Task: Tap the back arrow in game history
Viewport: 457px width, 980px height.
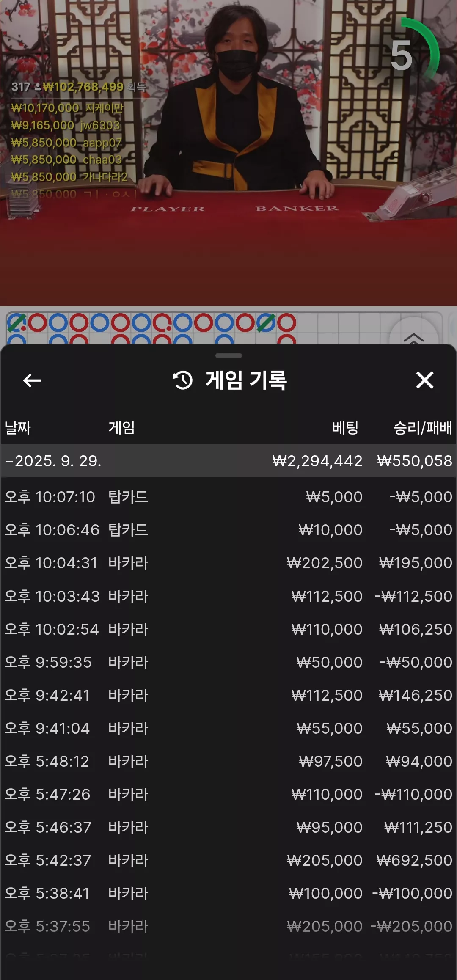Action: pos(32,380)
